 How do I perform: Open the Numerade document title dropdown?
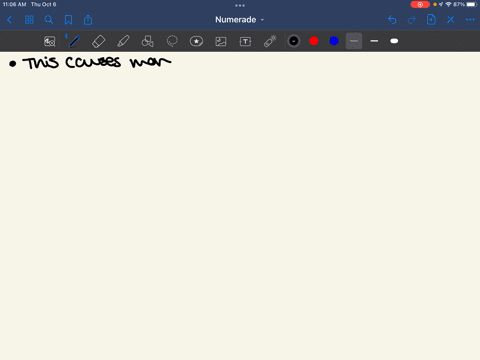(239, 20)
